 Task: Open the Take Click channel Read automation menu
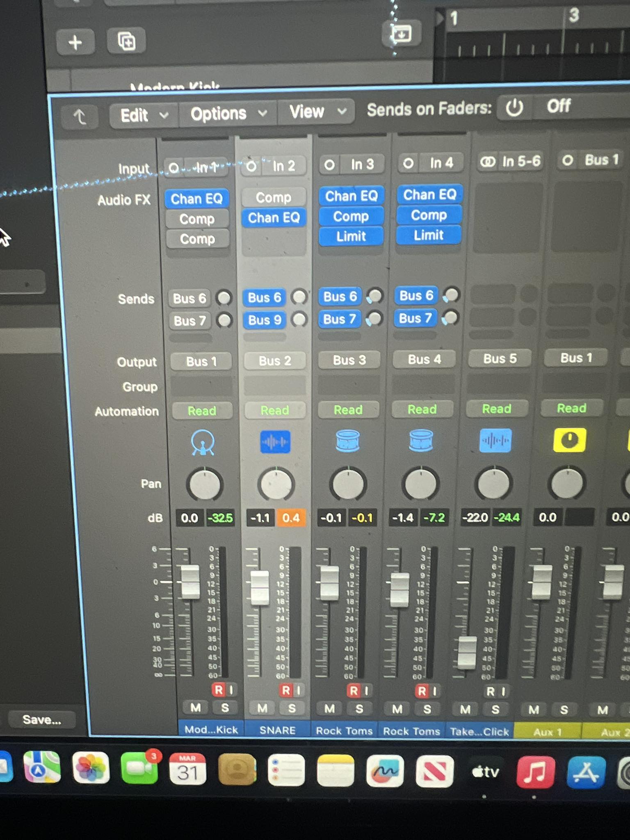click(497, 409)
